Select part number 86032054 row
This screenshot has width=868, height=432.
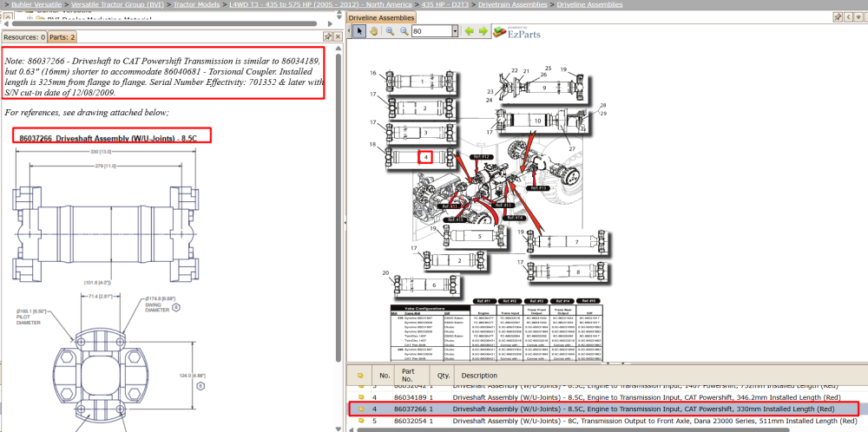pyautogui.click(x=607, y=421)
